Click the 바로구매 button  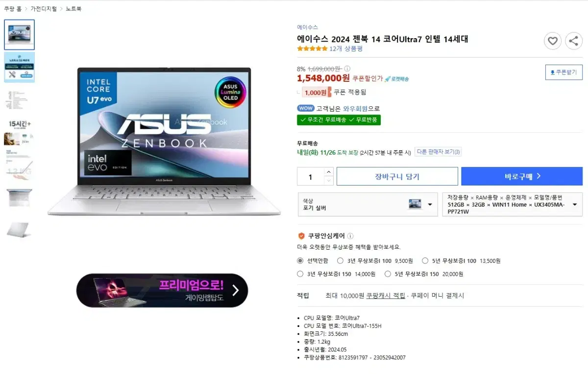pos(522,176)
